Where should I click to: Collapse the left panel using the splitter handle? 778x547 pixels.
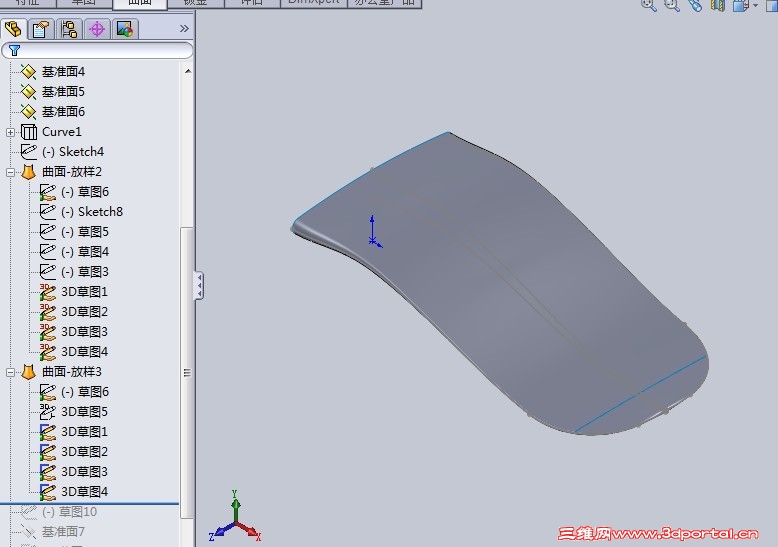(198, 285)
